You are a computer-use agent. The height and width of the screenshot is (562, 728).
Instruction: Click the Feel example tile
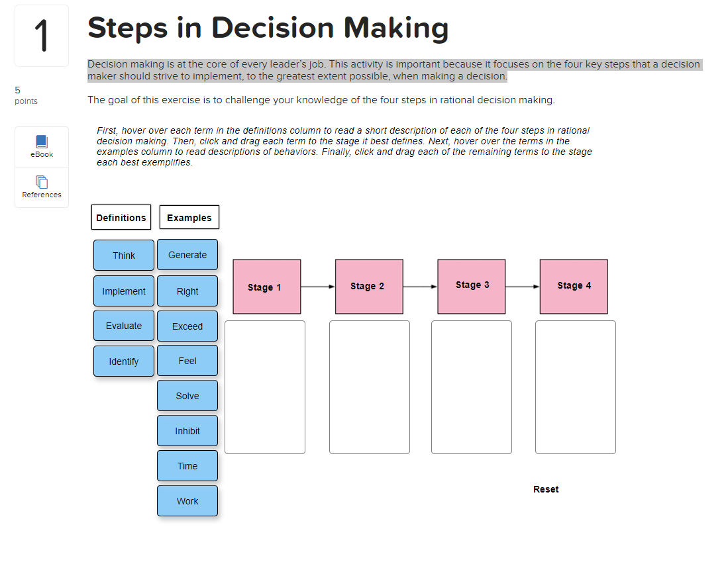187,361
